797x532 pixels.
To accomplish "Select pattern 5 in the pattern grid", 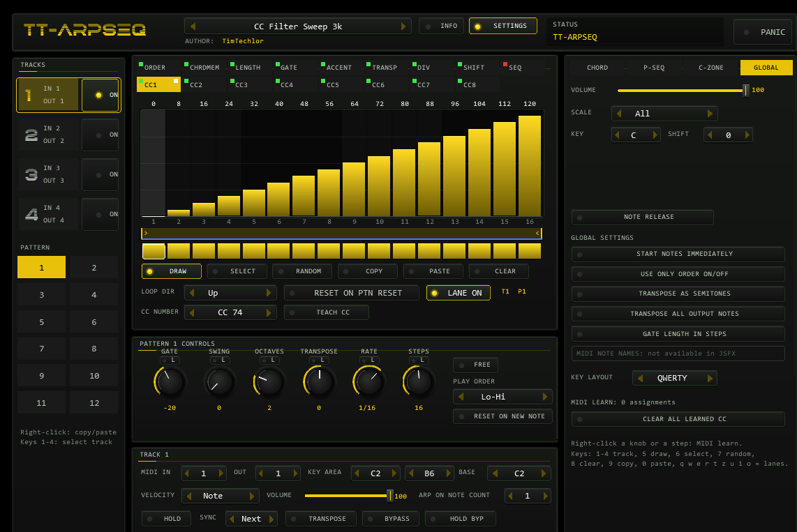I will 42,322.
